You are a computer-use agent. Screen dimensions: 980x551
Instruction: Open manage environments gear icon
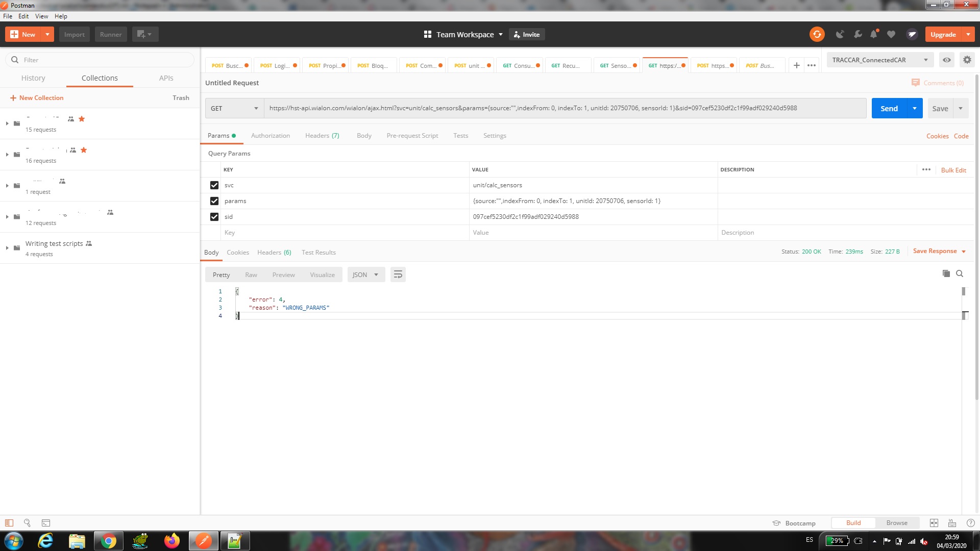click(967, 60)
